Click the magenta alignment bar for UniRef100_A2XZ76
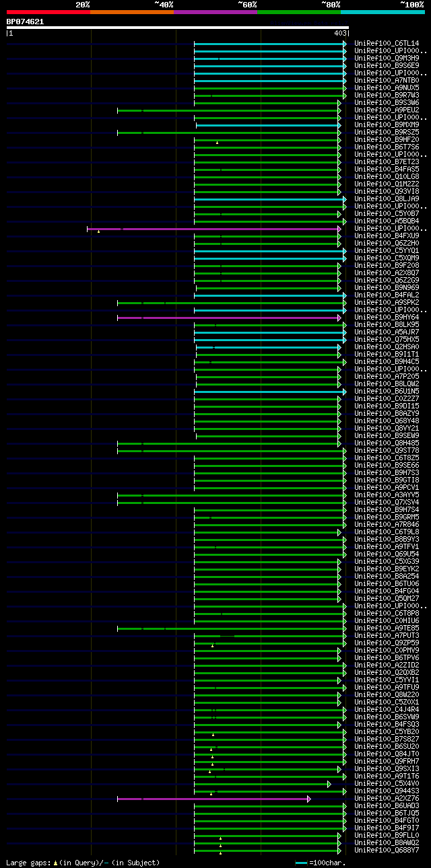Image resolution: width=431 pixels, height=868 pixels. (213, 799)
